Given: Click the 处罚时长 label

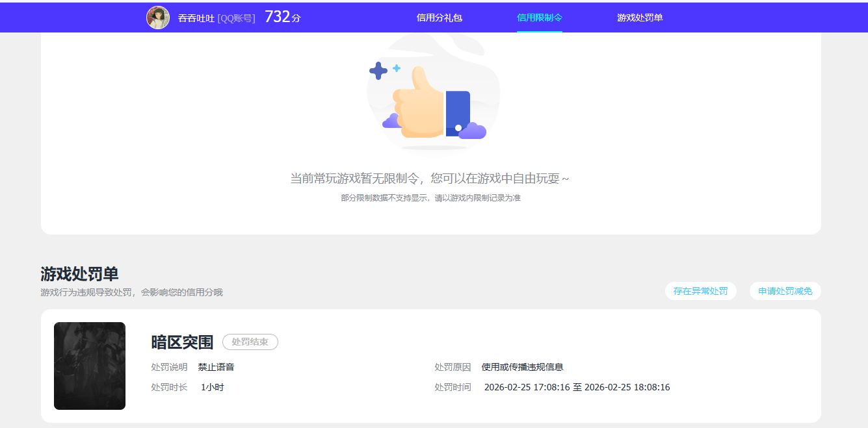Looking at the screenshot, I should click(x=169, y=387).
